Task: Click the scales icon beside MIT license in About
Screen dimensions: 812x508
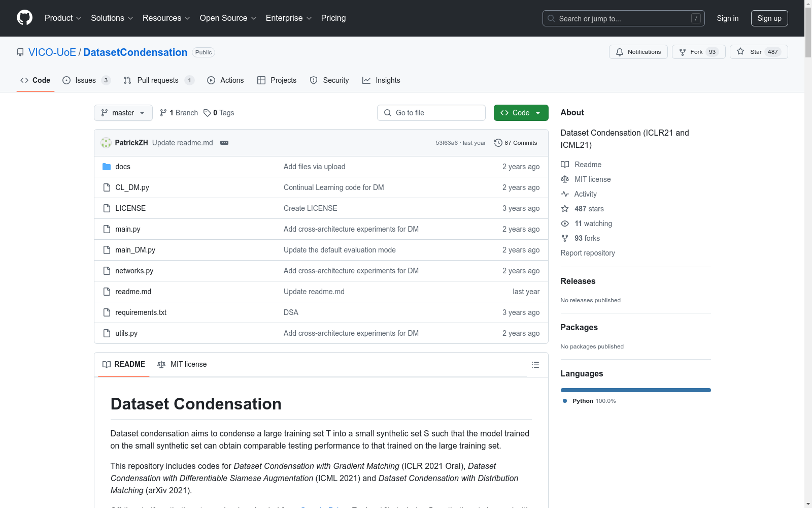Action: pos(565,179)
